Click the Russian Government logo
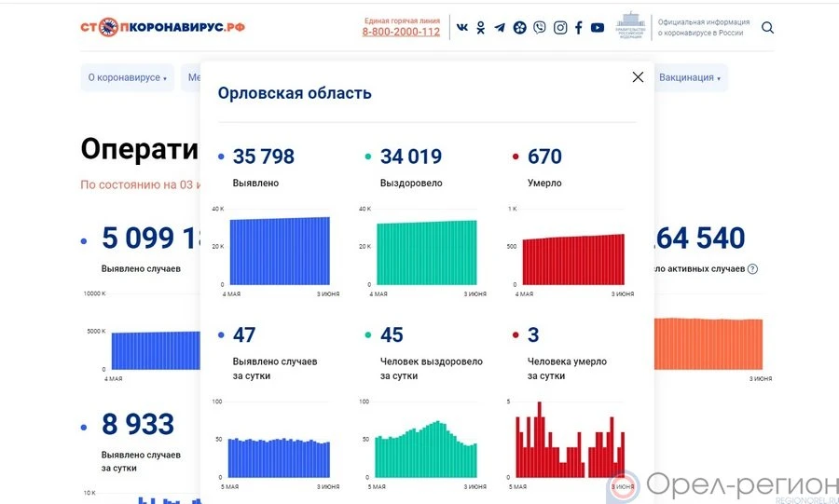This screenshot has height=504, width=839. pyautogui.click(x=631, y=26)
